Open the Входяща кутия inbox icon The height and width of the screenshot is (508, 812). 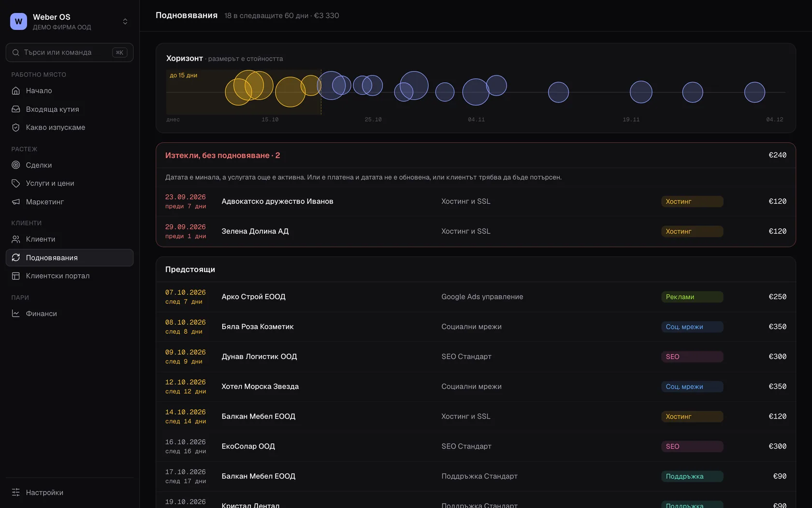pos(16,109)
